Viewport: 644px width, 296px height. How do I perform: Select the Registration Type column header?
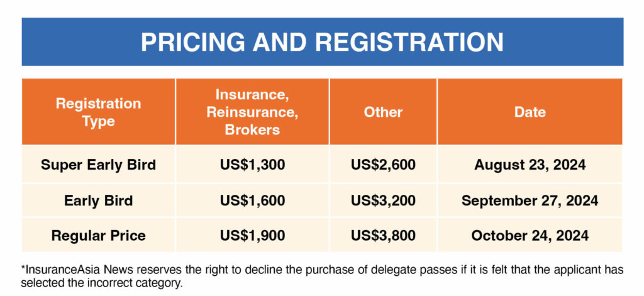pos(99,112)
